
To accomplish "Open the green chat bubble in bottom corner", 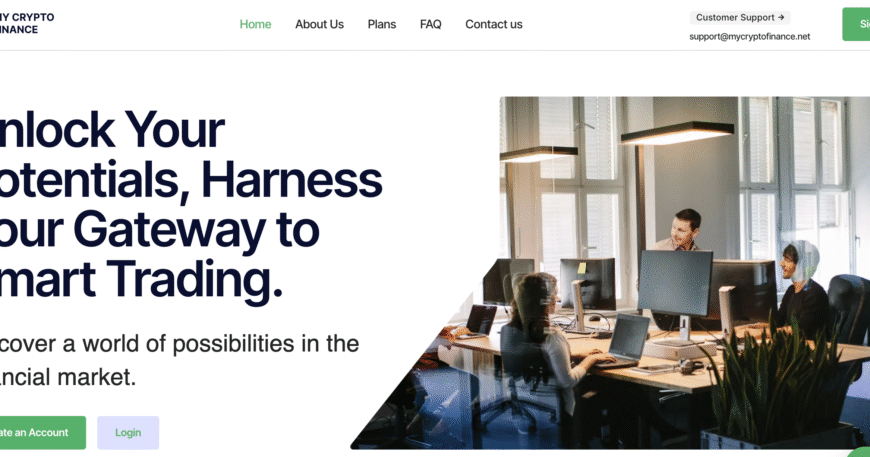I will tap(859, 452).
